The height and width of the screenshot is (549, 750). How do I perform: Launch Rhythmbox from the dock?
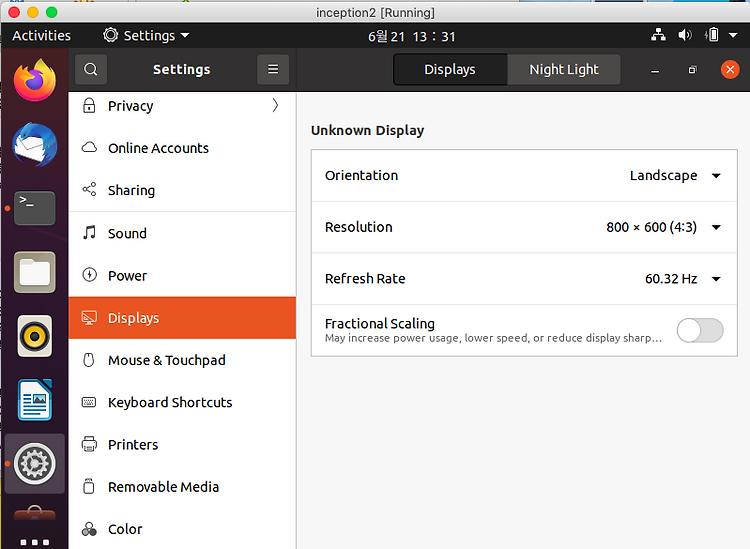click(x=34, y=336)
